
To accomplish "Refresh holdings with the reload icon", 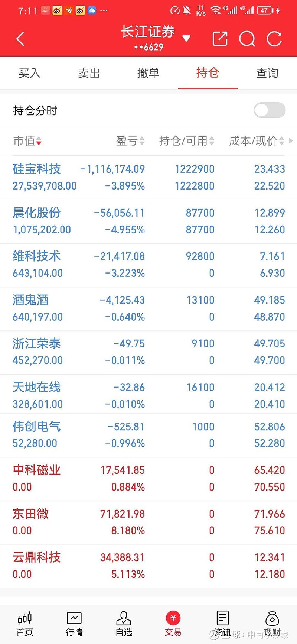I will coord(274,39).
